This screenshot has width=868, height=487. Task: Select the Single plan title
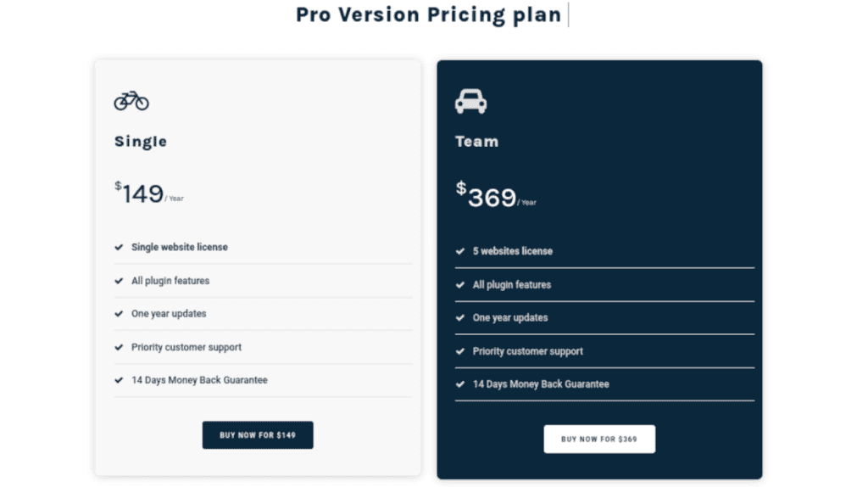141,142
